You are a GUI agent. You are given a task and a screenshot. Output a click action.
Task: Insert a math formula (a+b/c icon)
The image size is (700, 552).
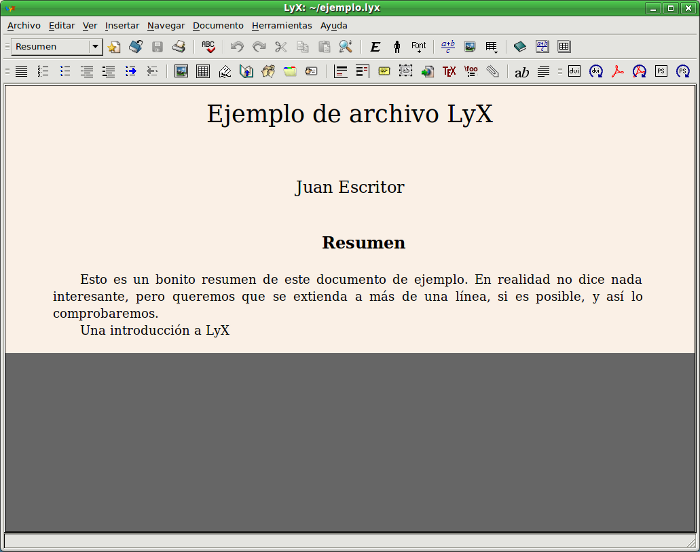448,46
